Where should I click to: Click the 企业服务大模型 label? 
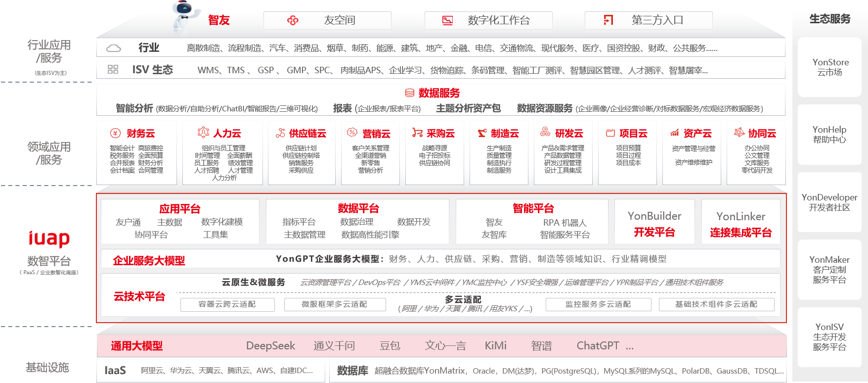(x=149, y=261)
